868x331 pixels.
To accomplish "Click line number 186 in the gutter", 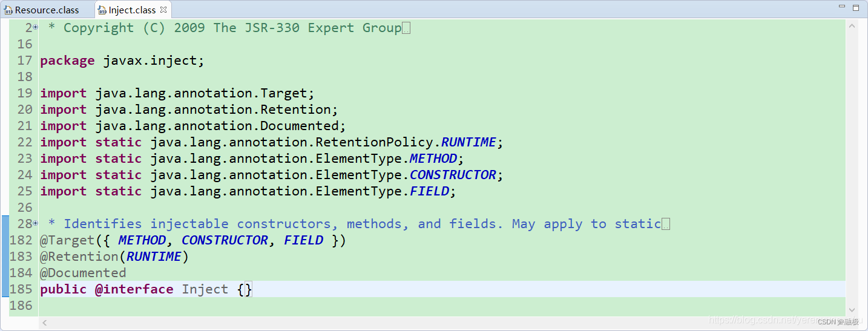I will tap(21, 306).
